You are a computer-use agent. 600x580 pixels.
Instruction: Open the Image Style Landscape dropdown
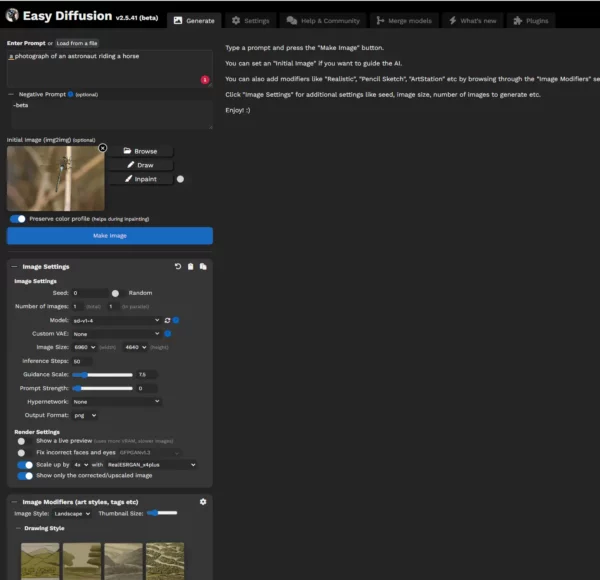tap(72, 513)
